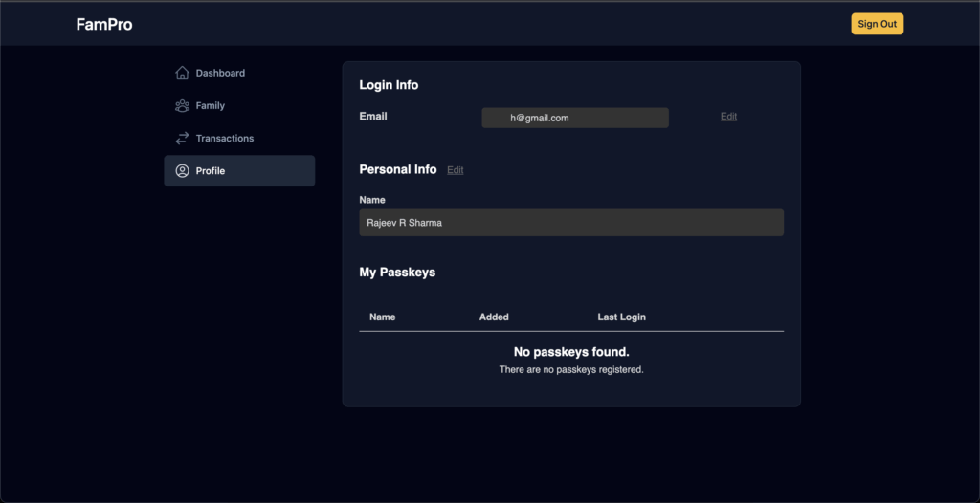Viewport: 980px width, 503px height.
Task: Click the Email label
Action: pyautogui.click(x=373, y=117)
